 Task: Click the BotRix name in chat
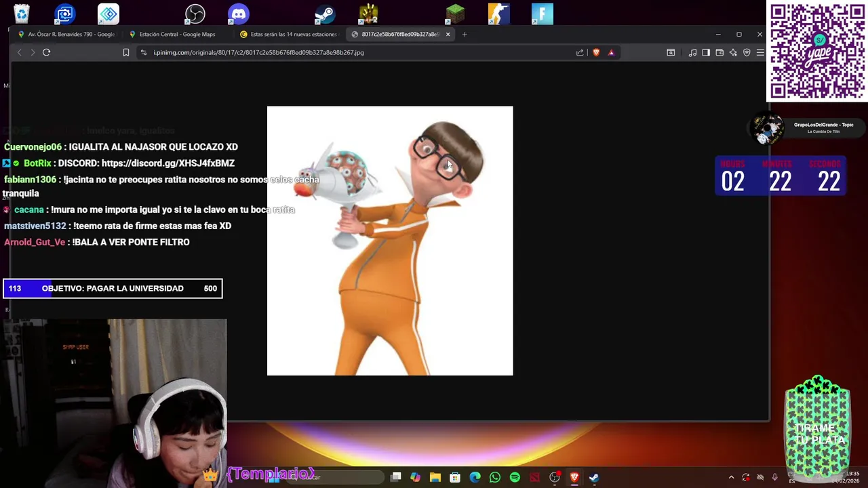pos(37,163)
